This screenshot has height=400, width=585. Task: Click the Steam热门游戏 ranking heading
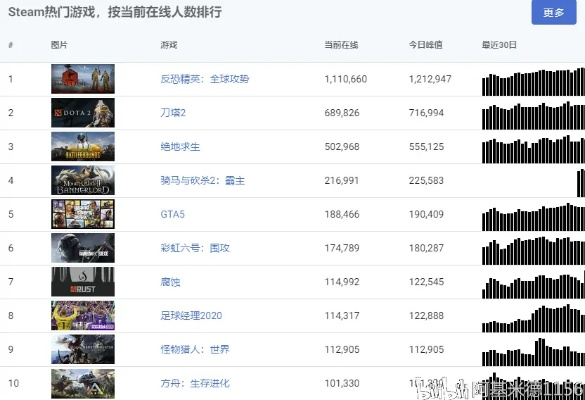[115, 12]
